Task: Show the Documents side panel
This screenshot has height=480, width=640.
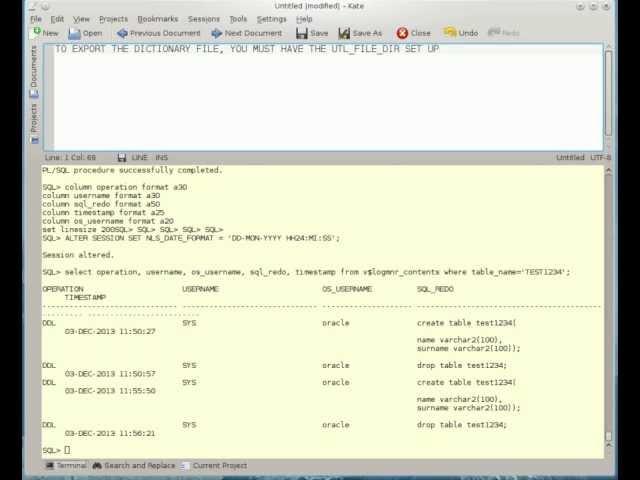Action: point(34,71)
